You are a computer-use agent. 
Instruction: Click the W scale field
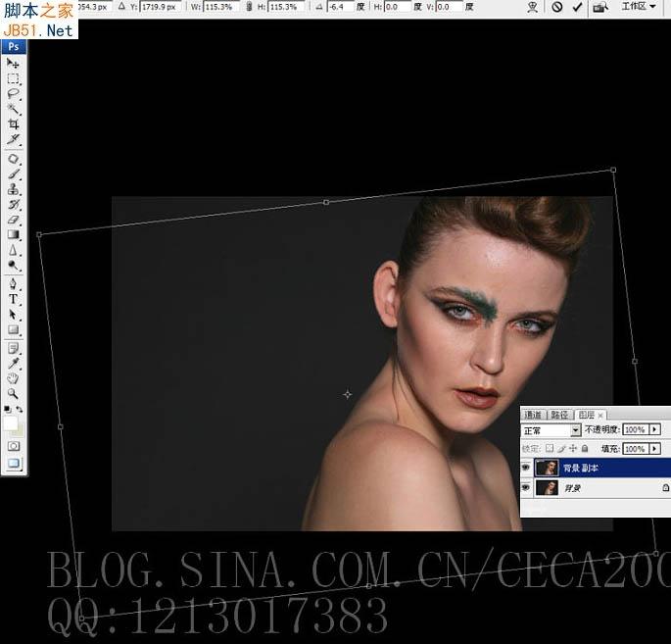click(219, 7)
